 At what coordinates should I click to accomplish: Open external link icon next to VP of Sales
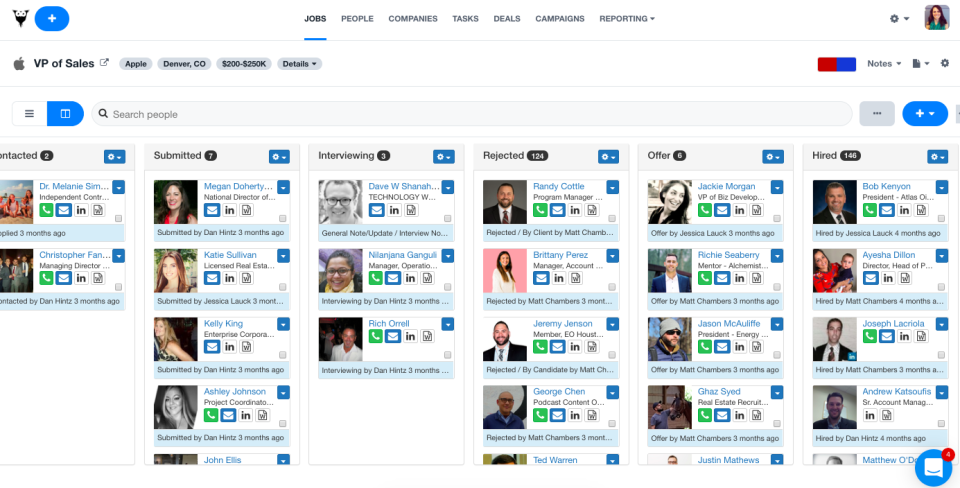click(x=105, y=62)
